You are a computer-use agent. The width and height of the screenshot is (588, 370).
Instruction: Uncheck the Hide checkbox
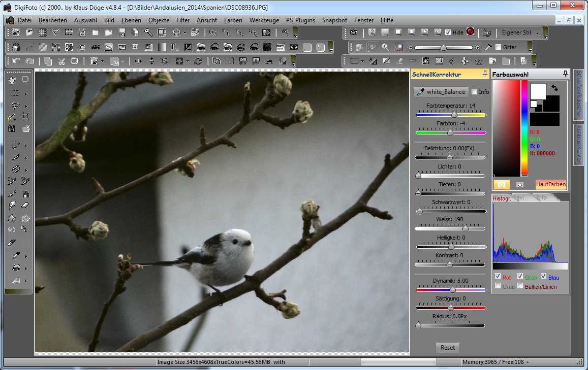click(448, 32)
